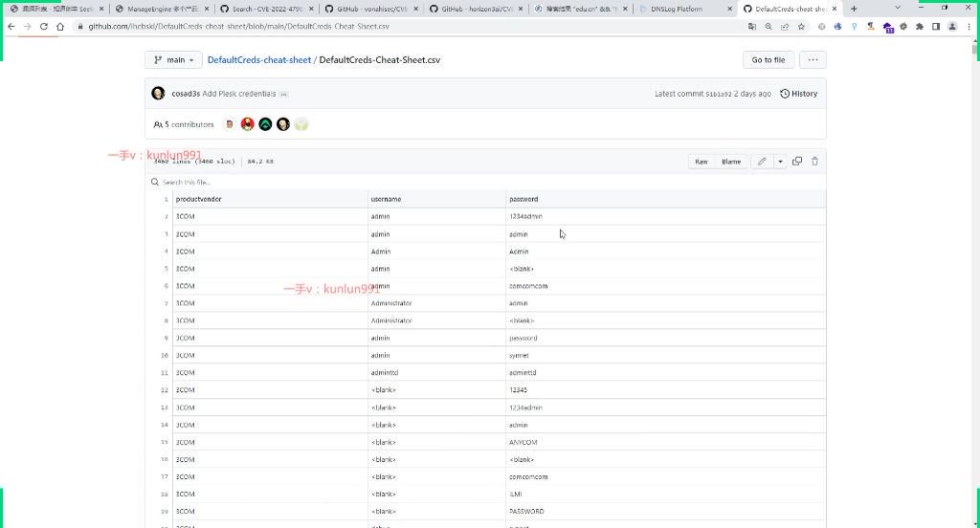Image resolution: width=980 pixels, height=528 pixels.
Task: Open the Add Plesk credentials commit
Action: point(238,94)
